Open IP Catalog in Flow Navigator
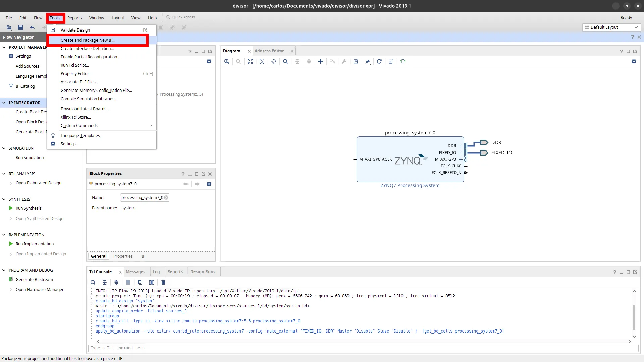Viewport: 644px width, 362px height. coord(25,86)
